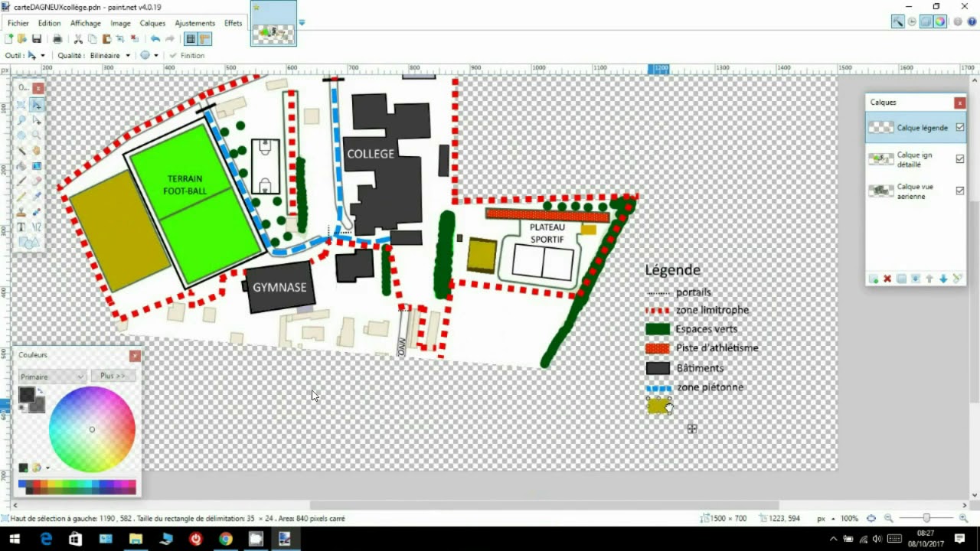Click the New image icon in the toolbar
980x551 pixels.
pyautogui.click(x=8, y=39)
